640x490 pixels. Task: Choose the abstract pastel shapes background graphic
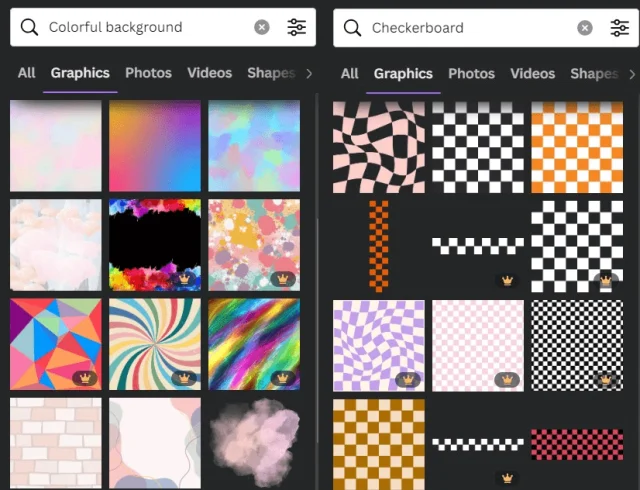[x=155, y=443]
